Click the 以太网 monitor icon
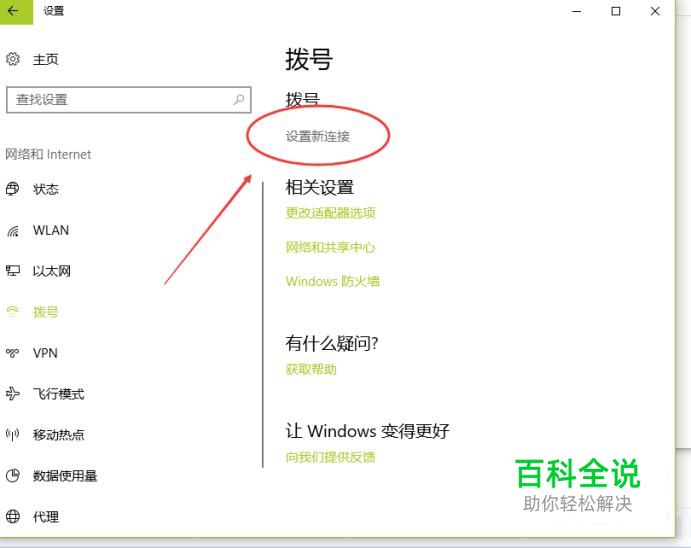691x548 pixels. (x=13, y=270)
